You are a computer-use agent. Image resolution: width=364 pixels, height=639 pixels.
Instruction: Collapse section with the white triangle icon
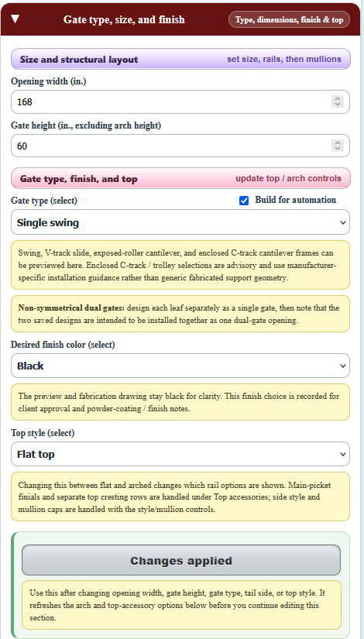click(x=15, y=19)
